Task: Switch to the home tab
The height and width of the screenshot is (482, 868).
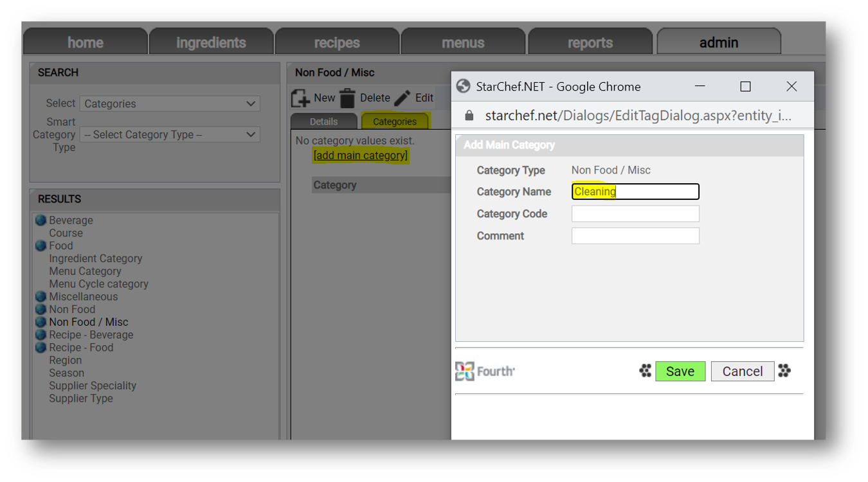Action: (86, 42)
